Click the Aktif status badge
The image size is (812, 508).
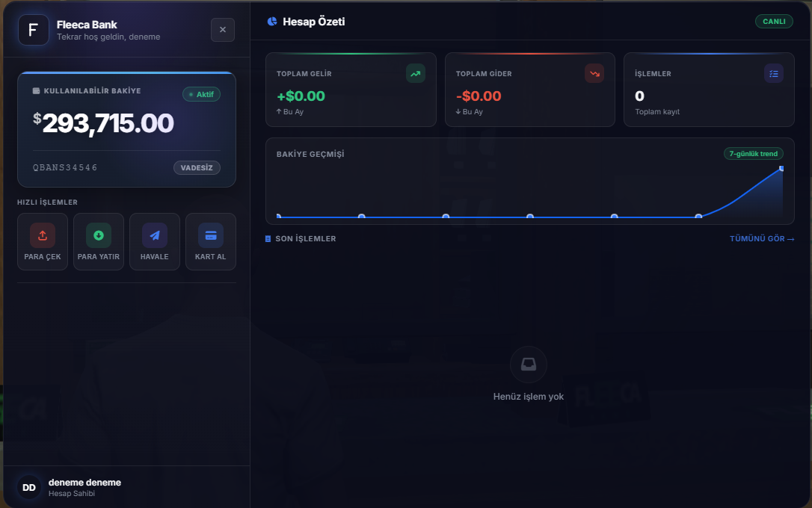point(201,94)
